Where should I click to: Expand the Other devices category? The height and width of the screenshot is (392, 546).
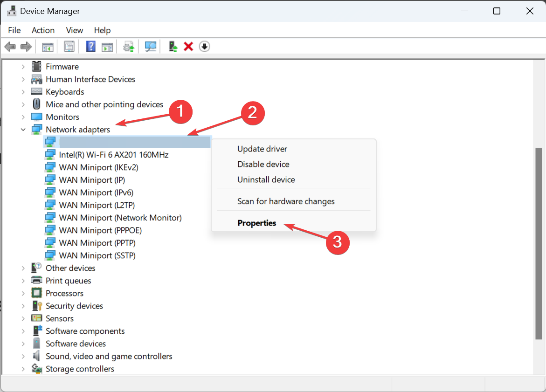23,268
